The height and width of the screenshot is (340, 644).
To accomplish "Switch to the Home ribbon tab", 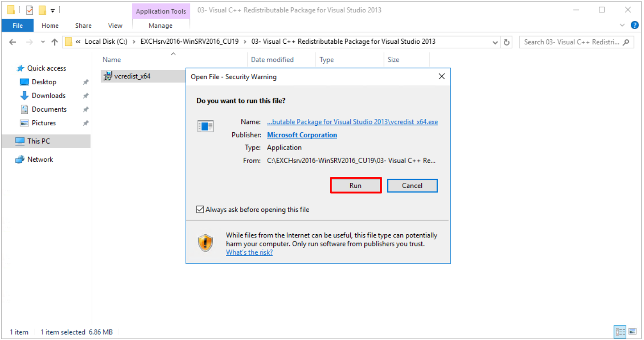I will 50,26.
